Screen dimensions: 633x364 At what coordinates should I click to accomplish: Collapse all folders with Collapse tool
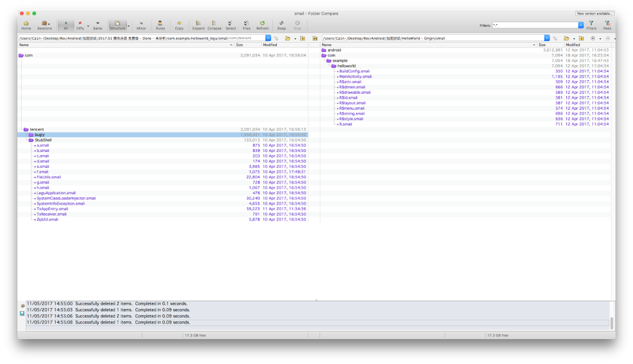pyautogui.click(x=214, y=25)
